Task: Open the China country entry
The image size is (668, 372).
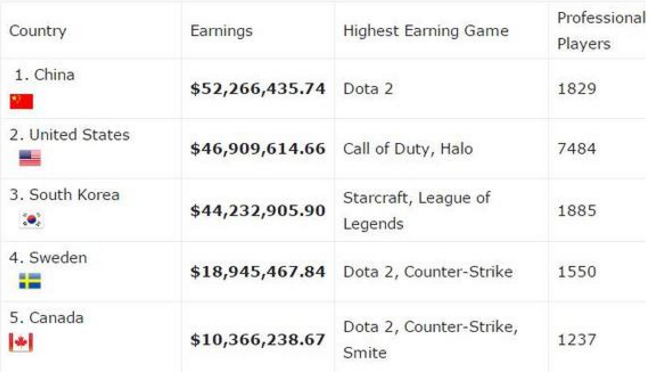Action: [45, 75]
